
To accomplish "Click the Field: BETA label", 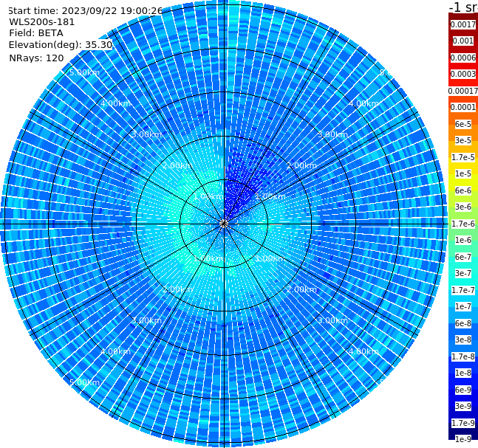I will [x=36, y=33].
